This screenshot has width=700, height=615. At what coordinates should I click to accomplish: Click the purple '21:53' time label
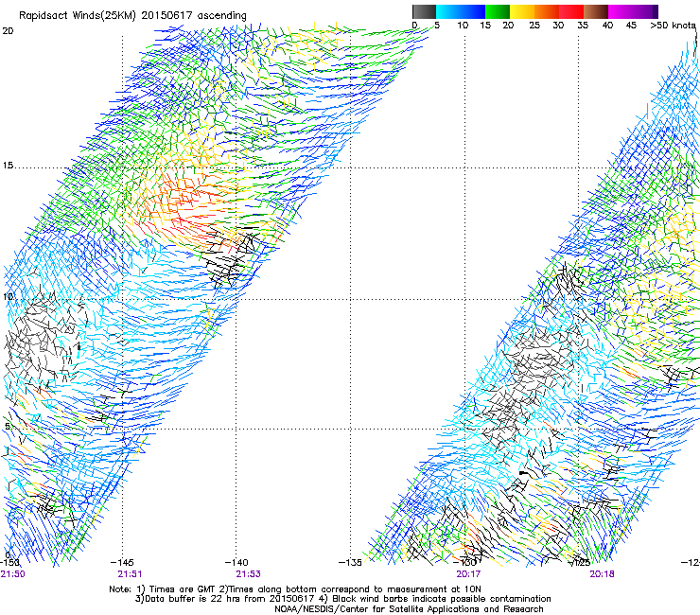(x=248, y=574)
